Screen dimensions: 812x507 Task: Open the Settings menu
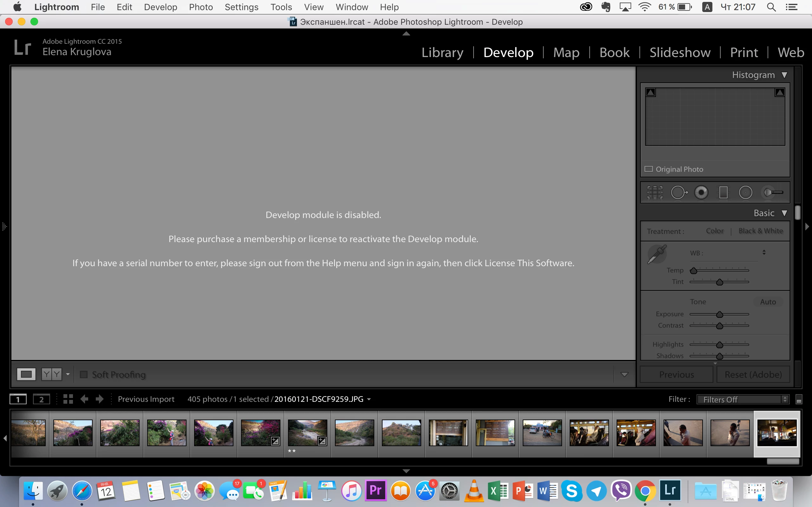point(241,7)
